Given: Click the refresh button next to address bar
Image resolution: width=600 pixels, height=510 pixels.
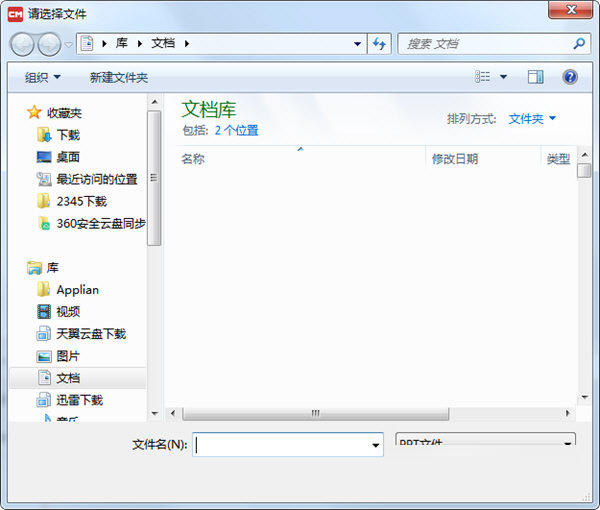Looking at the screenshot, I should point(379,44).
